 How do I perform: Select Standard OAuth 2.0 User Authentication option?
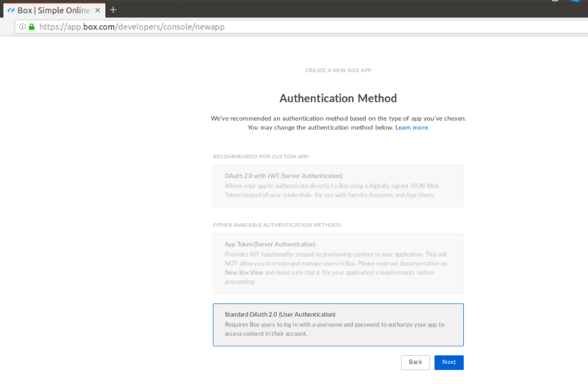click(x=338, y=324)
